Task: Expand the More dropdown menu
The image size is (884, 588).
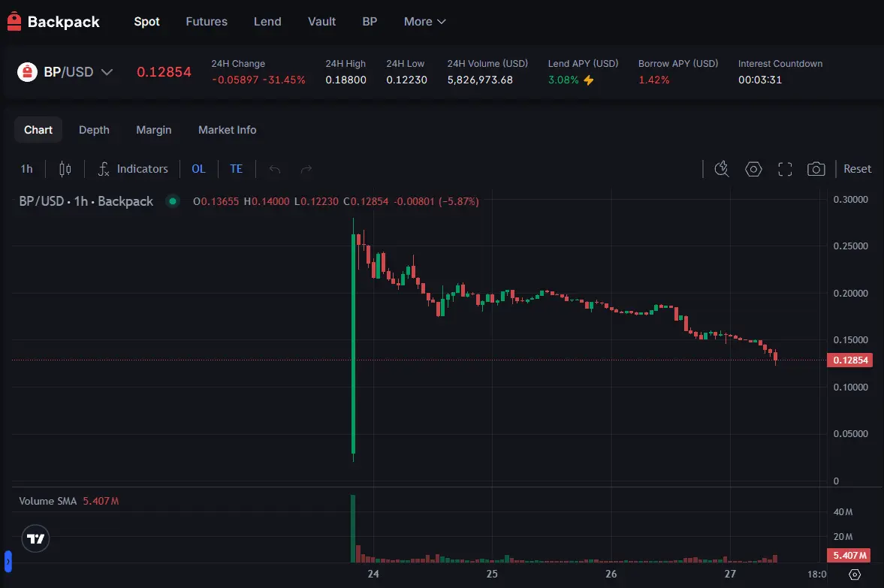Action: click(x=424, y=22)
